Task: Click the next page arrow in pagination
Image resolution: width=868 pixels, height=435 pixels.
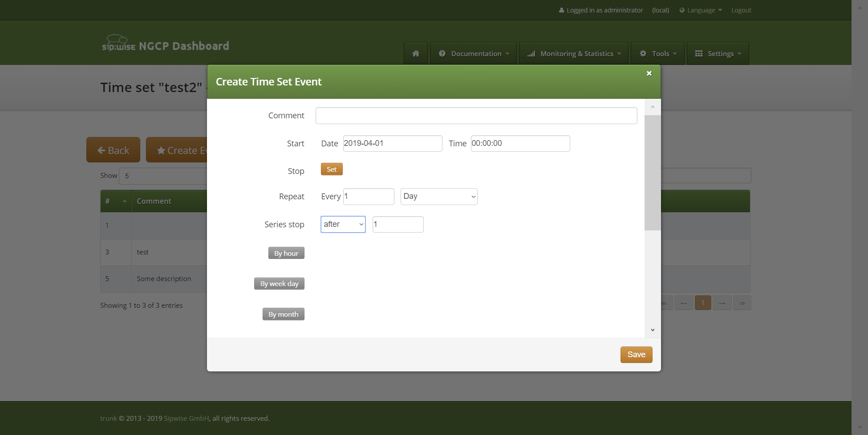Action: click(722, 303)
